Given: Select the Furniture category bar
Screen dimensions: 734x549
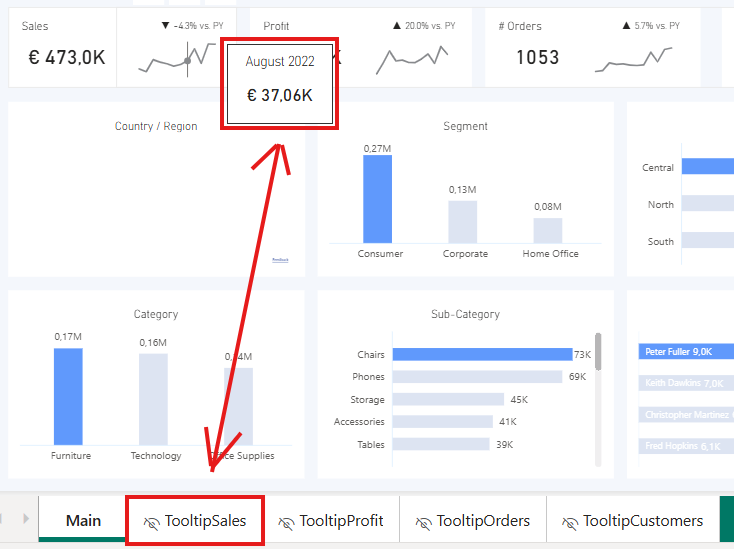Looking at the screenshot, I should [68, 396].
